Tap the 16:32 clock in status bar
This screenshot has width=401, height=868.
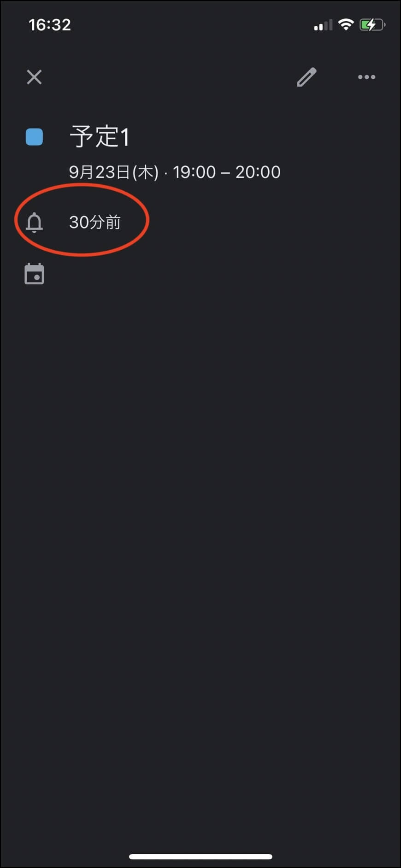pos(50,25)
